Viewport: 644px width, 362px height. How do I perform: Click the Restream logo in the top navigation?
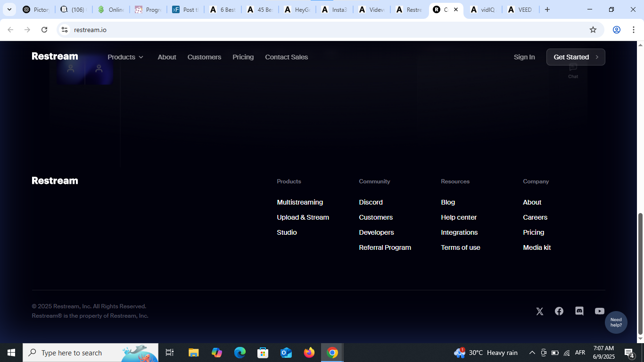pos(55,57)
